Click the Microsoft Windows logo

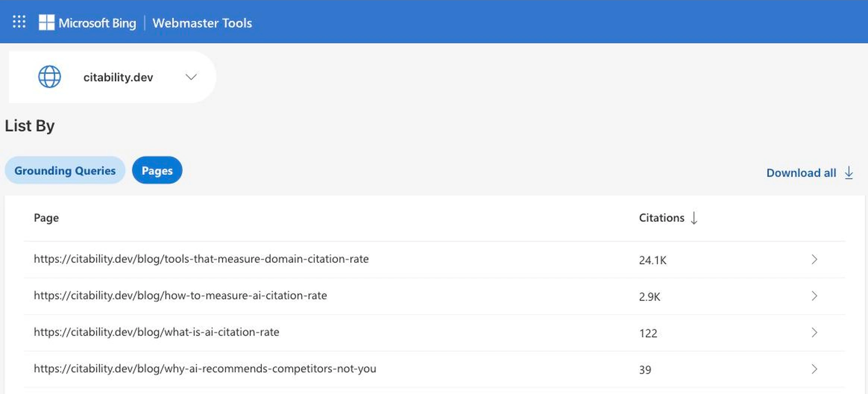click(47, 22)
